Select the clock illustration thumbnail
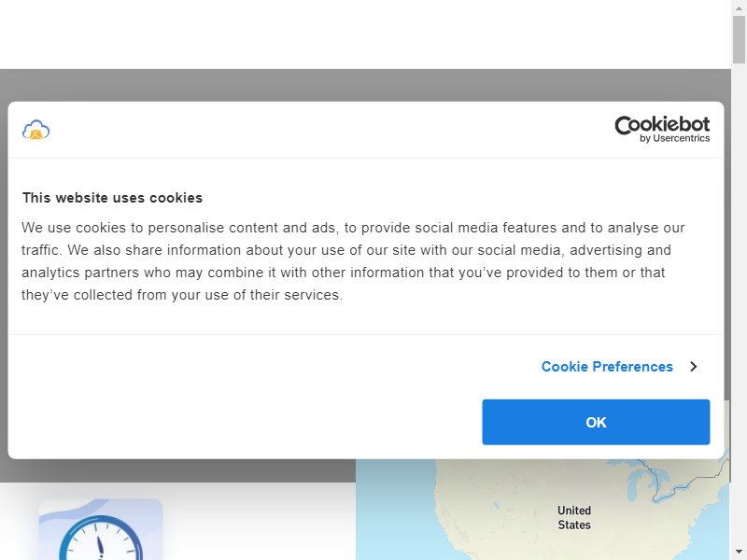The height and width of the screenshot is (560, 747). [x=101, y=529]
